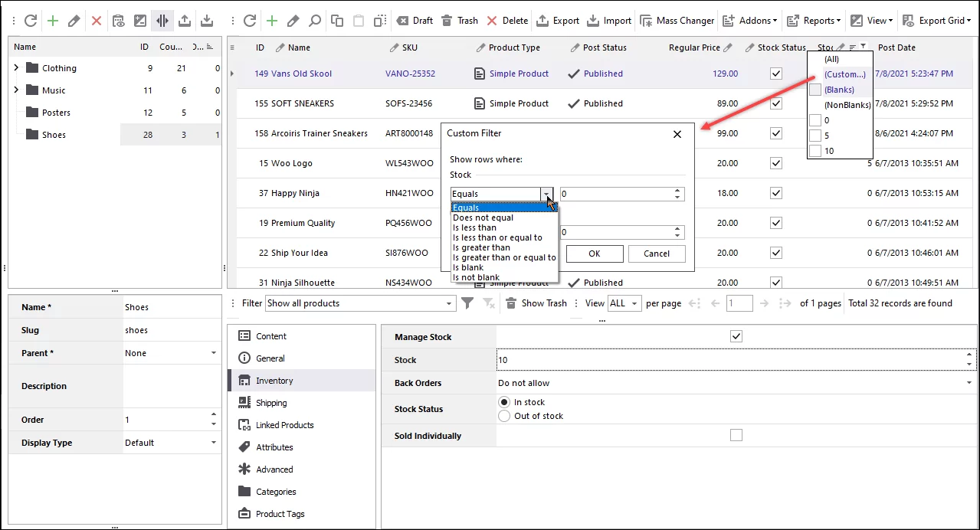The width and height of the screenshot is (980, 530).
Task: Open the Show all products filter dropdown
Action: (451, 303)
